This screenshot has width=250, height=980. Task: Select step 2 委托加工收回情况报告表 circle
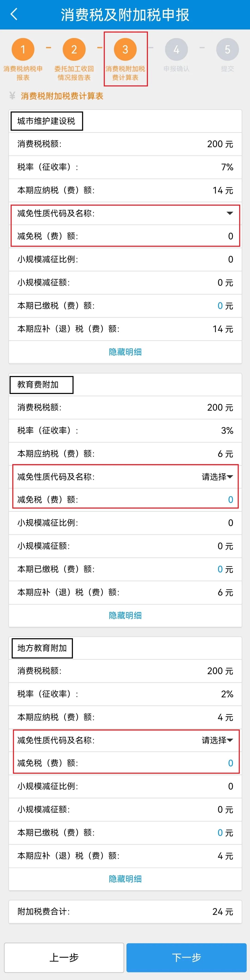pos(74,49)
